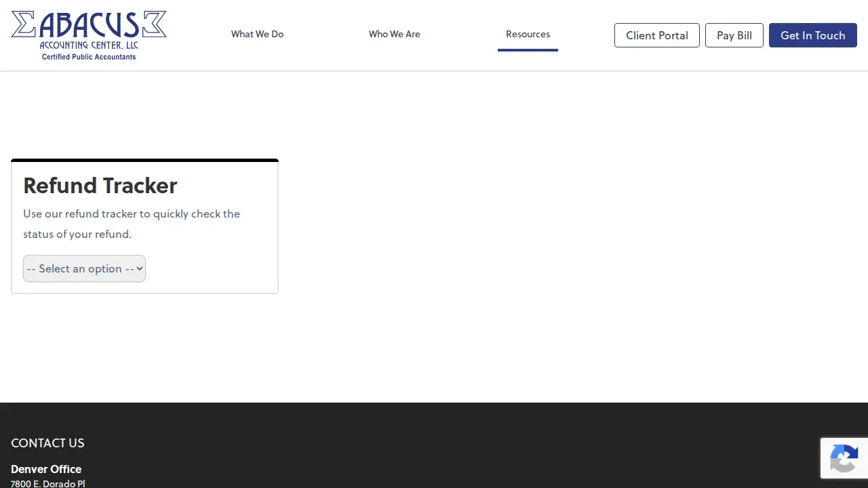Image resolution: width=868 pixels, height=488 pixels.
Task: Open the What We Do menu
Action: point(257,34)
